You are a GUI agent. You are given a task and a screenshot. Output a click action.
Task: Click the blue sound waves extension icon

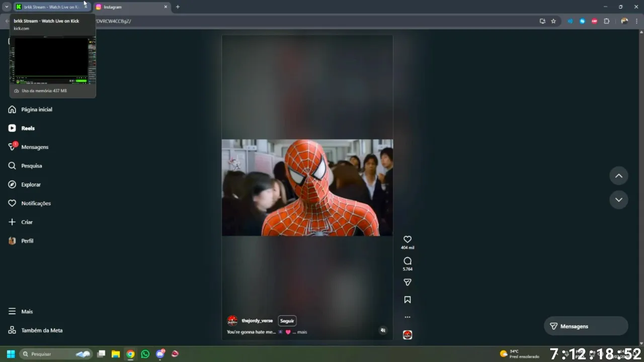(x=570, y=21)
